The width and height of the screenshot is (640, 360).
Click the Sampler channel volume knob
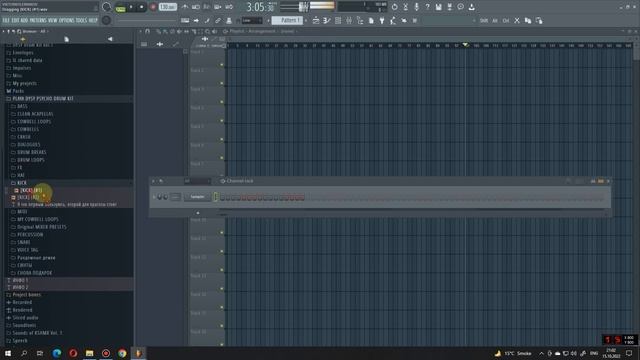[x=165, y=197]
